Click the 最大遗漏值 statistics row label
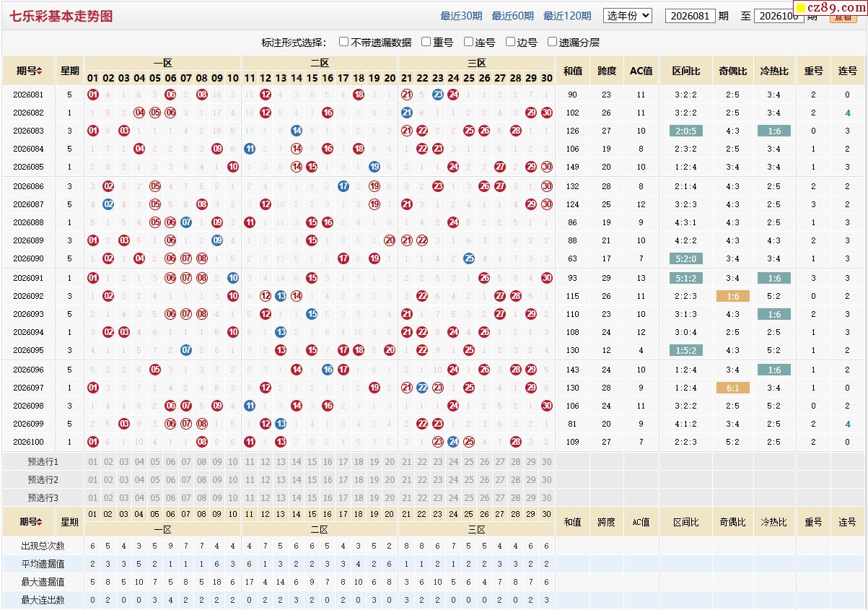 click(x=43, y=582)
